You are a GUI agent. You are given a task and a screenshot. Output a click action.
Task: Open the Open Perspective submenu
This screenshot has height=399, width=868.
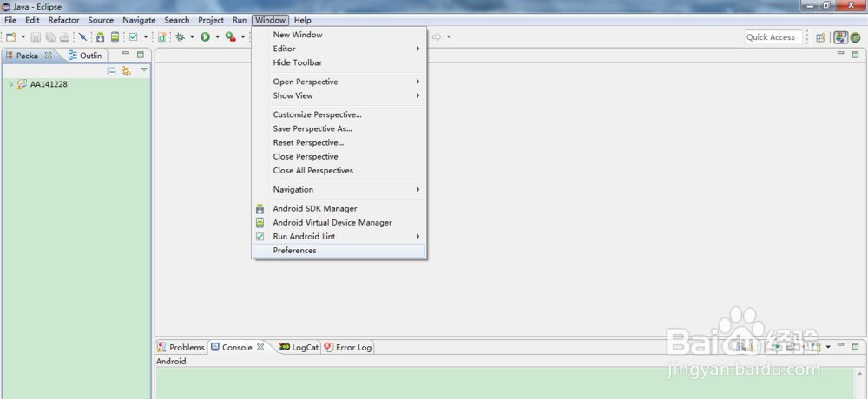coord(339,82)
